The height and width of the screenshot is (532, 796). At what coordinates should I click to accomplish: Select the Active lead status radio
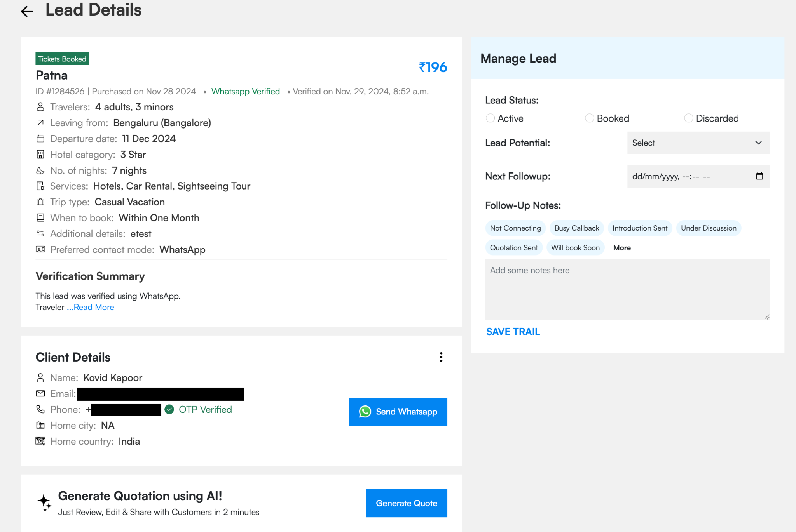(491, 118)
